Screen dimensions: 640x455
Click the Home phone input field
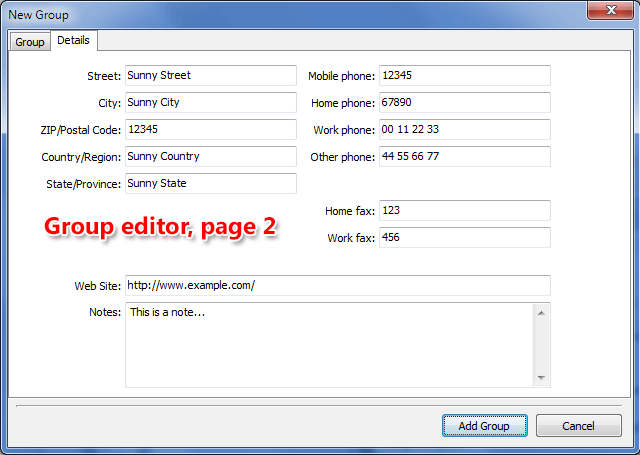click(464, 102)
